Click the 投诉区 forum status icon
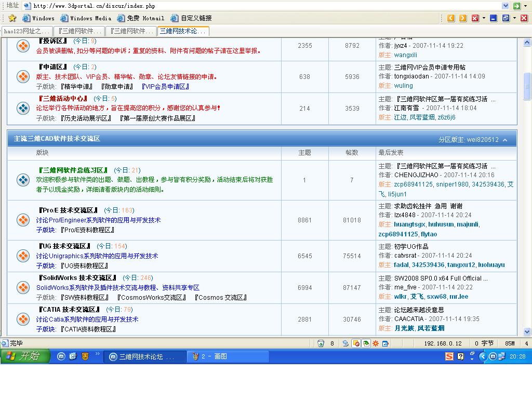This screenshot has width=532, height=399. (x=23, y=46)
